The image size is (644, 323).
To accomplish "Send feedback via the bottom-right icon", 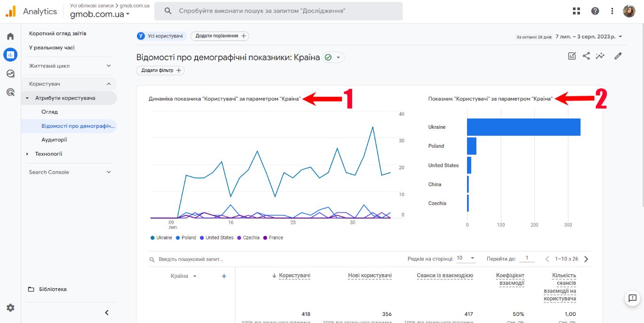I will click(x=632, y=299).
